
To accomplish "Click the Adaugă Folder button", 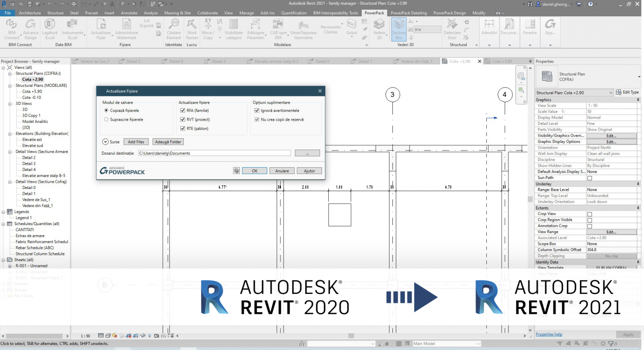I will (x=168, y=142).
